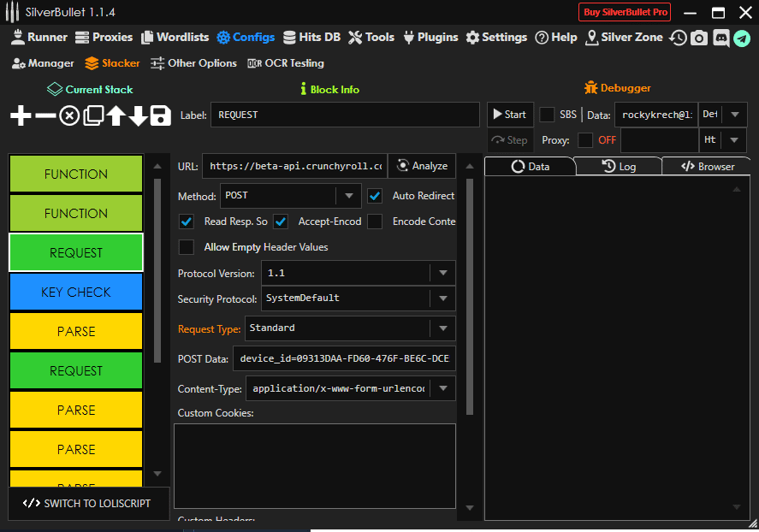
Task: Click the Analyze button
Action: point(422,166)
